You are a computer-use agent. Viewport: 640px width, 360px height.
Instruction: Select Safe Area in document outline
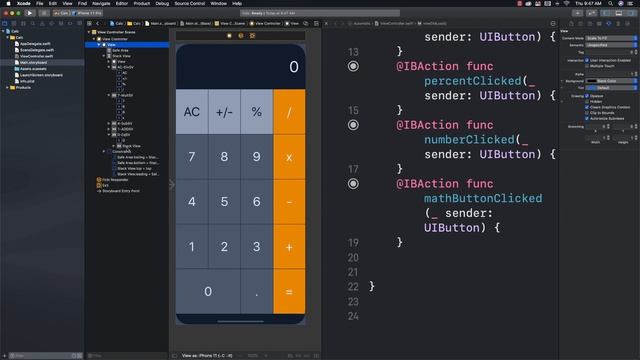(120, 50)
